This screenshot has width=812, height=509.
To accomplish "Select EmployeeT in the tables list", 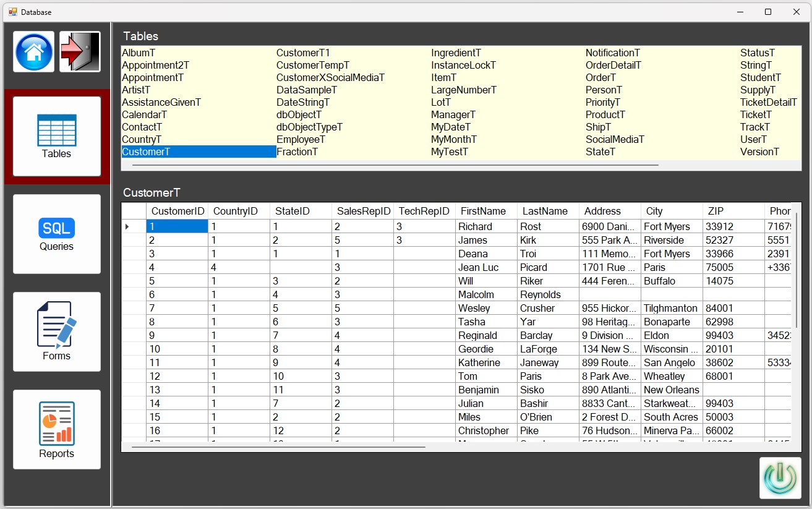I will click(x=301, y=139).
